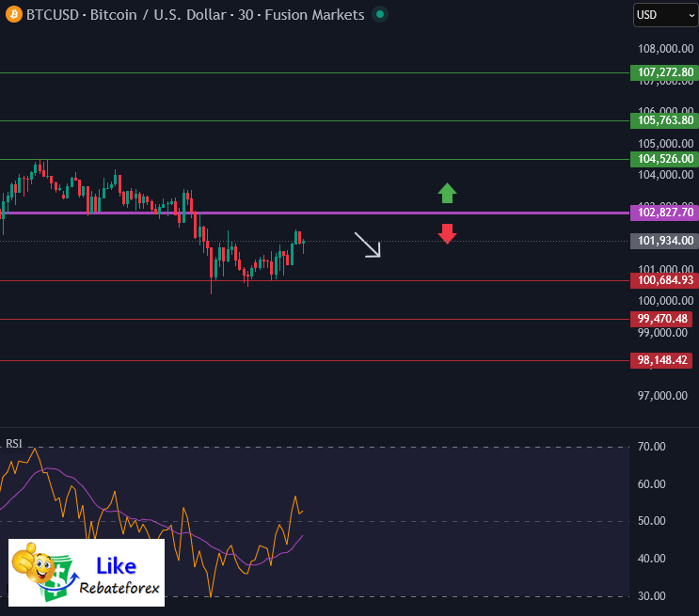699x616 pixels.
Task: Click the red 98,148.42 price label
Action: [661, 360]
